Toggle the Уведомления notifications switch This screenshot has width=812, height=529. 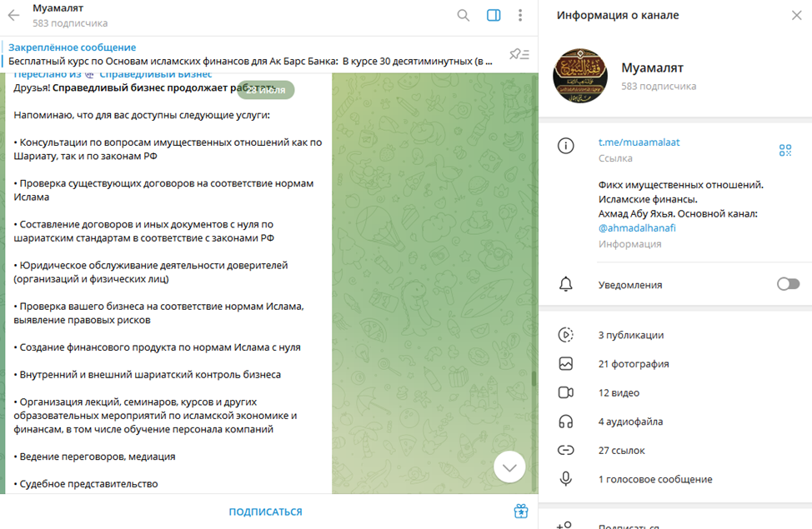pyautogui.click(x=788, y=284)
